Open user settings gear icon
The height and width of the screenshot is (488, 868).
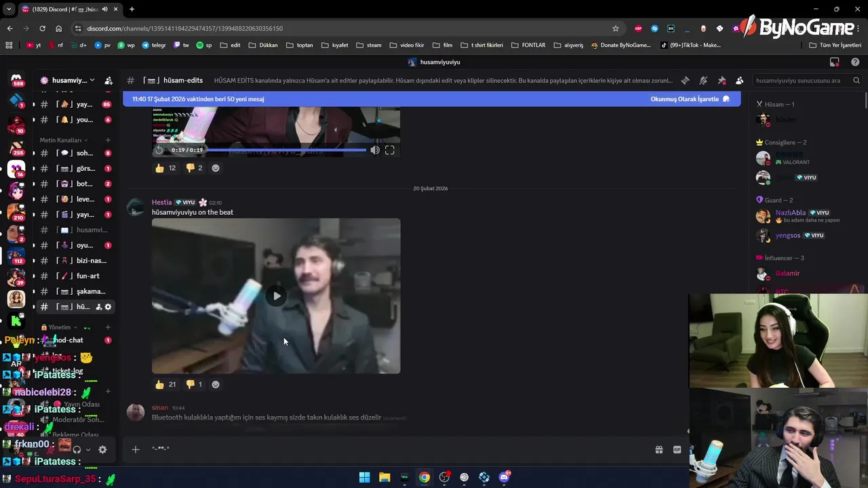coord(102,449)
